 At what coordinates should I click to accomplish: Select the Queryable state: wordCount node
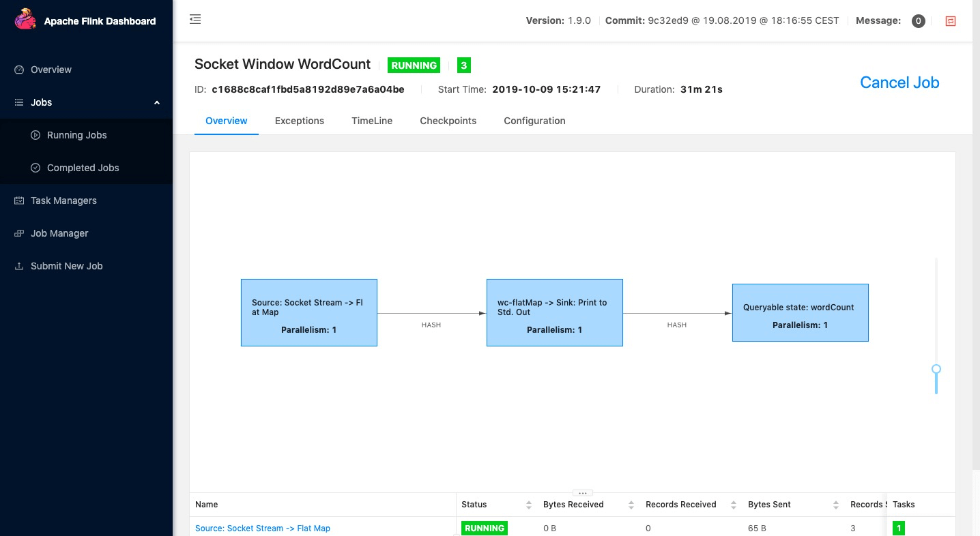click(801, 312)
